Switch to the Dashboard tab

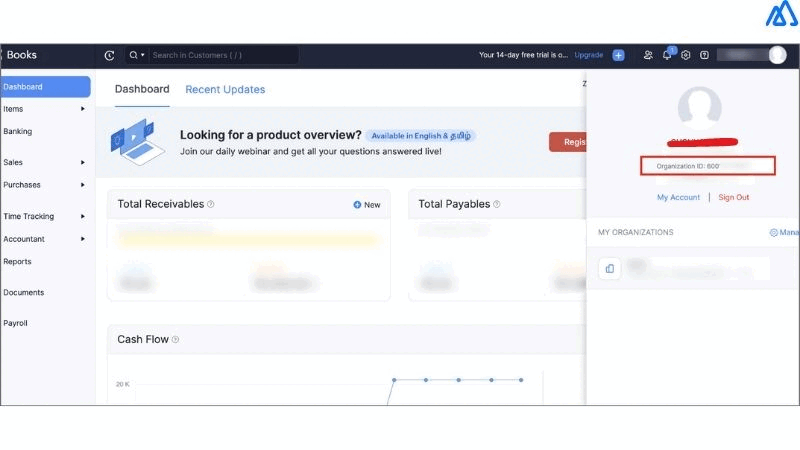pyautogui.click(x=142, y=89)
